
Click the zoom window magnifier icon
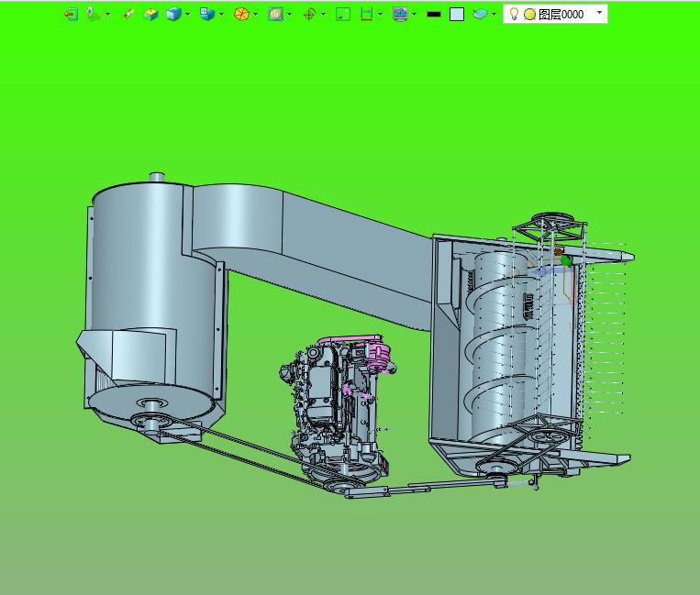(x=275, y=15)
